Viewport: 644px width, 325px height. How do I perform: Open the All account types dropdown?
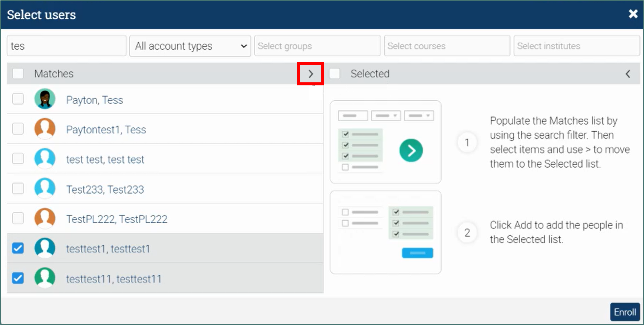coord(190,46)
